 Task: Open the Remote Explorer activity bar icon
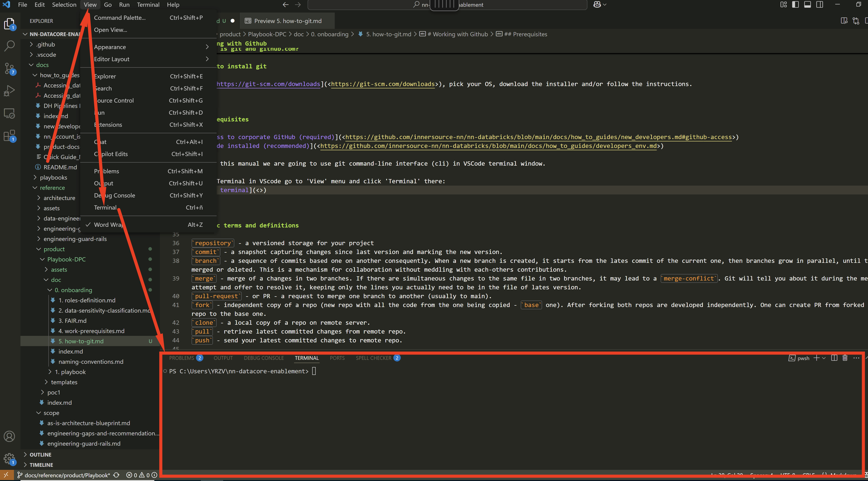tap(10, 114)
